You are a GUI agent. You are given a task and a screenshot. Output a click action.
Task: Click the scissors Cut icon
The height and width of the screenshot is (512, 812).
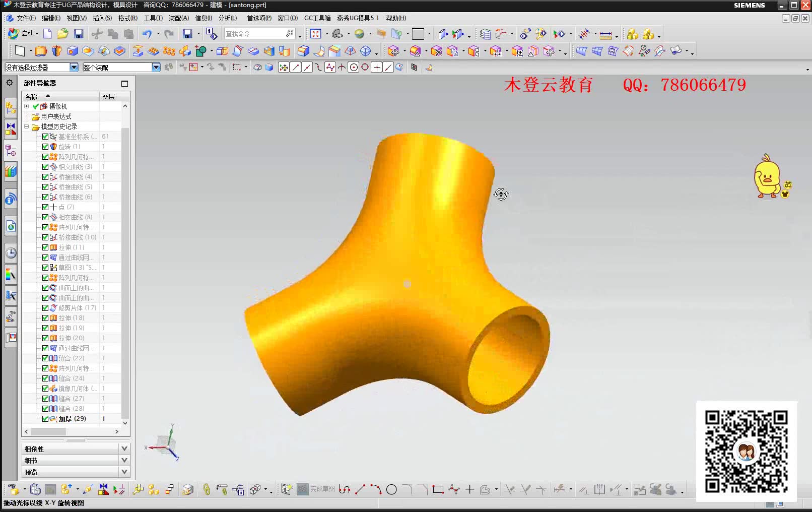[97, 34]
